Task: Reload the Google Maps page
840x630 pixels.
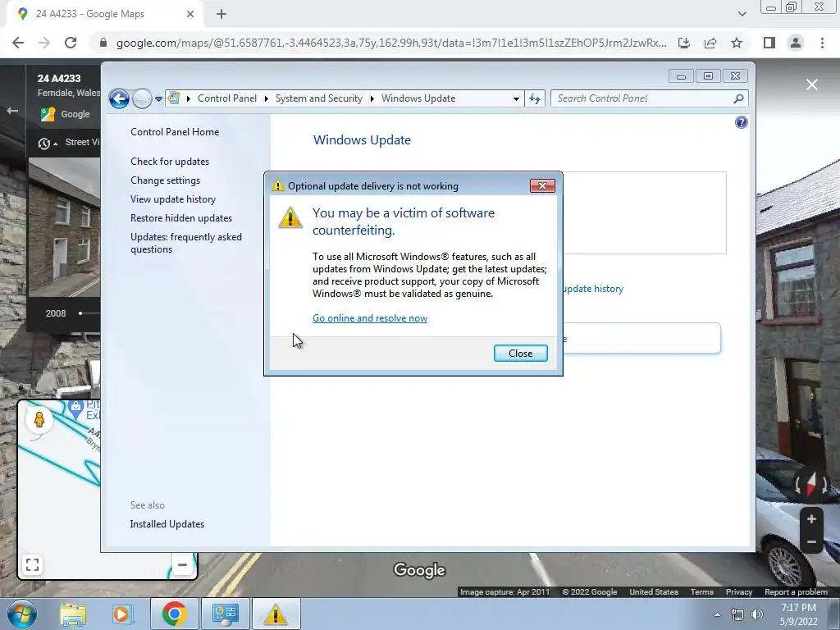Action: (x=71, y=43)
